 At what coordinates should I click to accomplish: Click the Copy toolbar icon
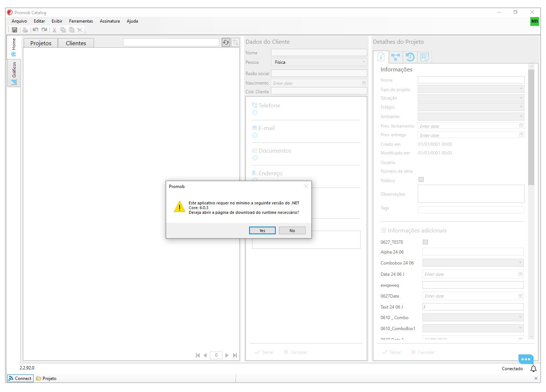[63, 30]
